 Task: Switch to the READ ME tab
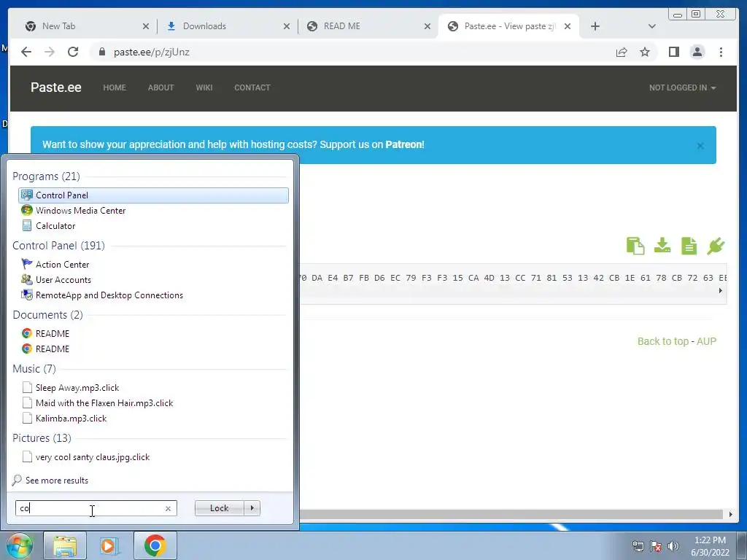[367, 26]
